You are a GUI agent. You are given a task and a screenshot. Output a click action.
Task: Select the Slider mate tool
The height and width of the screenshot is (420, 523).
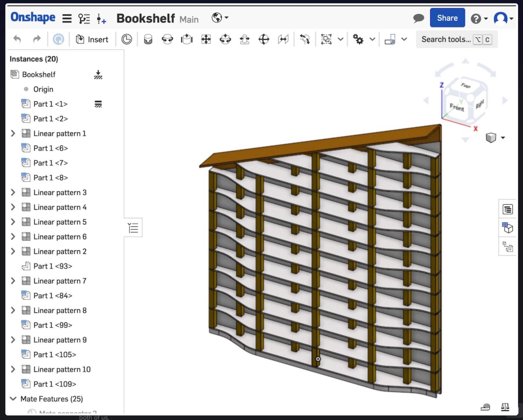[187, 40]
